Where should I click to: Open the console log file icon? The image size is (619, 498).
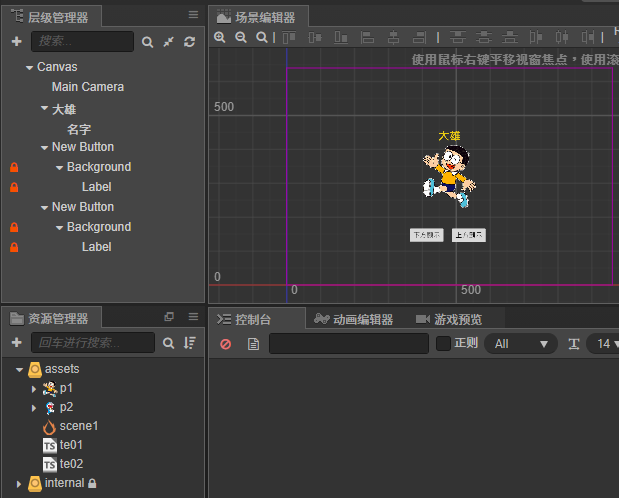[x=253, y=344]
